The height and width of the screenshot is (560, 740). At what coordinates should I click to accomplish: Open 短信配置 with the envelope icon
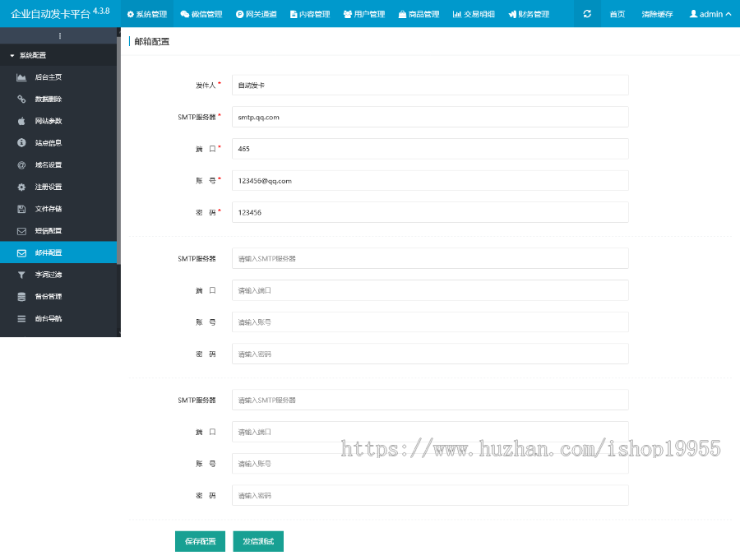pyautogui.click(x=58, y=231)
